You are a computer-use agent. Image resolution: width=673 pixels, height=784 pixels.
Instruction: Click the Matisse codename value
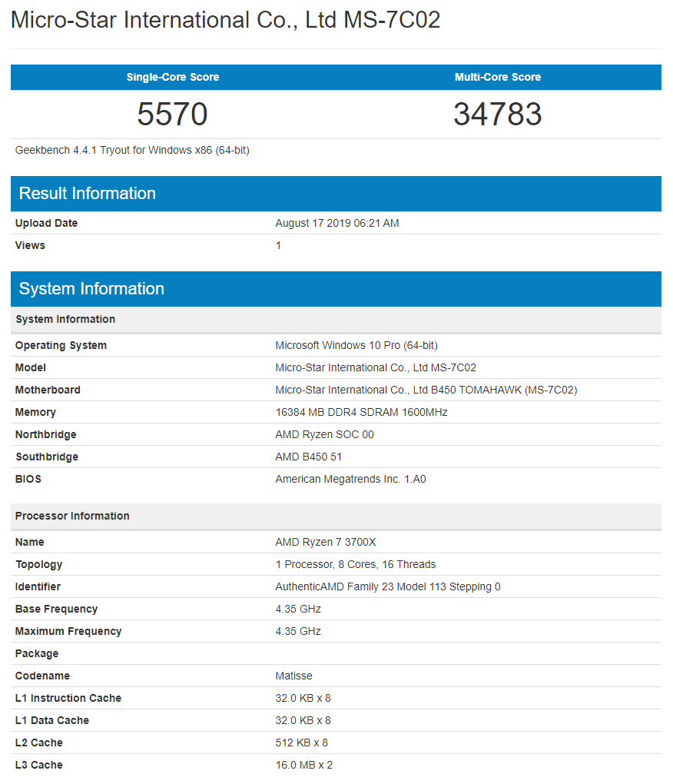click(x=293, y=676)
